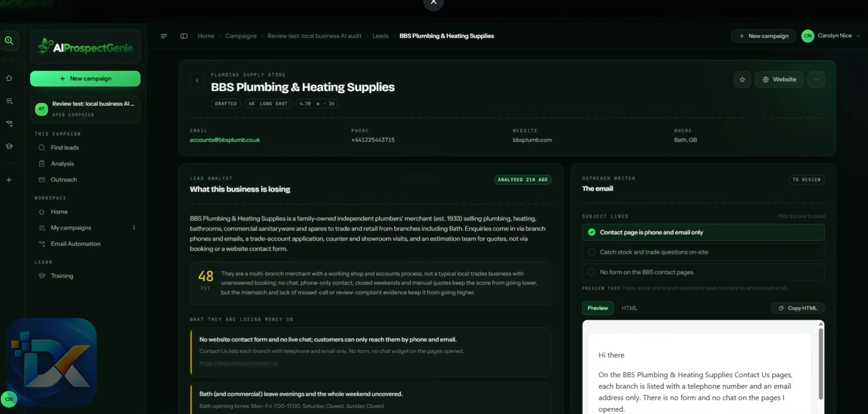Star this lead as favorite
This screenshot has width=868, height=414.
742,79
